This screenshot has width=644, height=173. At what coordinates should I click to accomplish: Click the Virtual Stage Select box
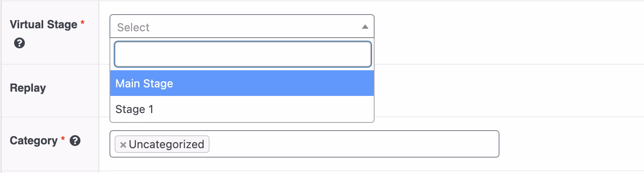pos(235,27)
